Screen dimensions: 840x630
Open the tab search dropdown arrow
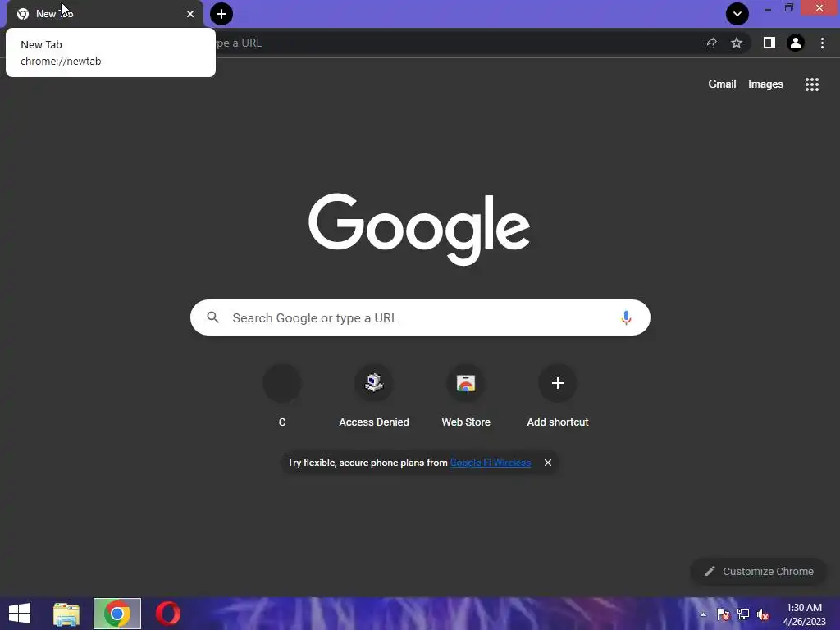737,14
